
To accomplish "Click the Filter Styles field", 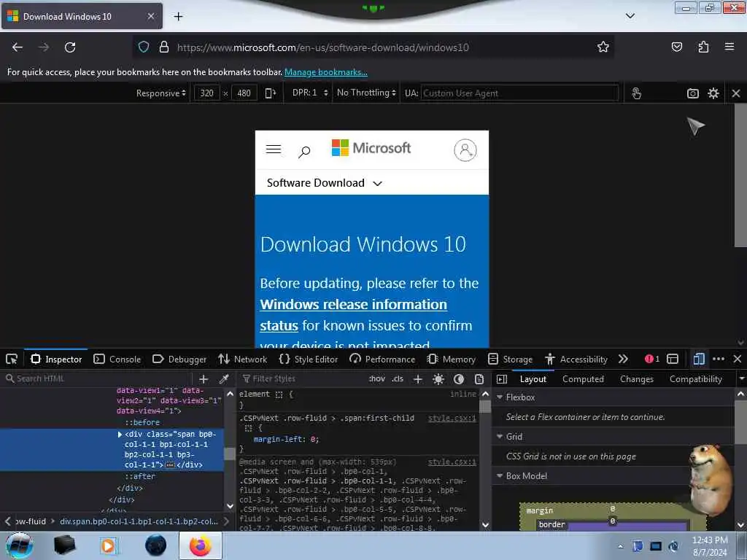I will [303, 378].
